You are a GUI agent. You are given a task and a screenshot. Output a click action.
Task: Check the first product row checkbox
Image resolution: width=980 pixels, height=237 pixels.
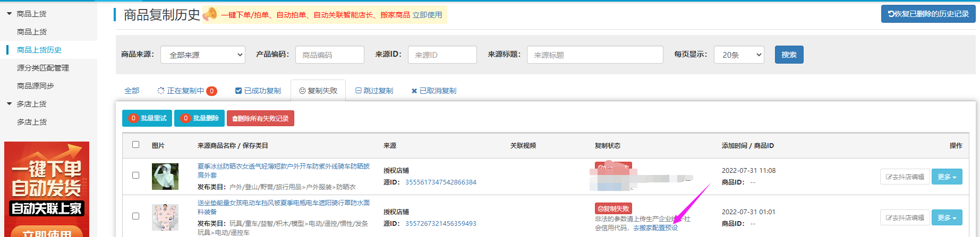coord(135,175)
